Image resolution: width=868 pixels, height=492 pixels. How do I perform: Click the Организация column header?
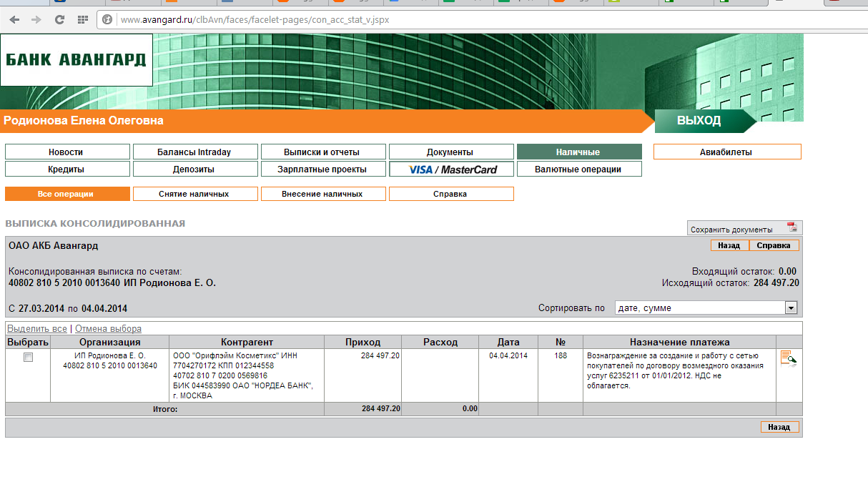110,342
